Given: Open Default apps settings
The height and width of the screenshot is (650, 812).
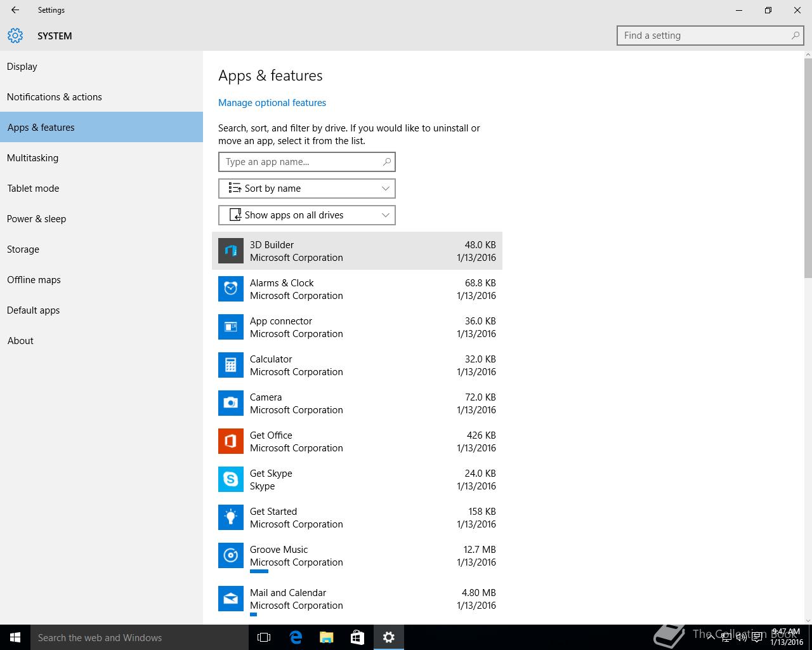Looking at the screenshot, I should pos(101,310).
